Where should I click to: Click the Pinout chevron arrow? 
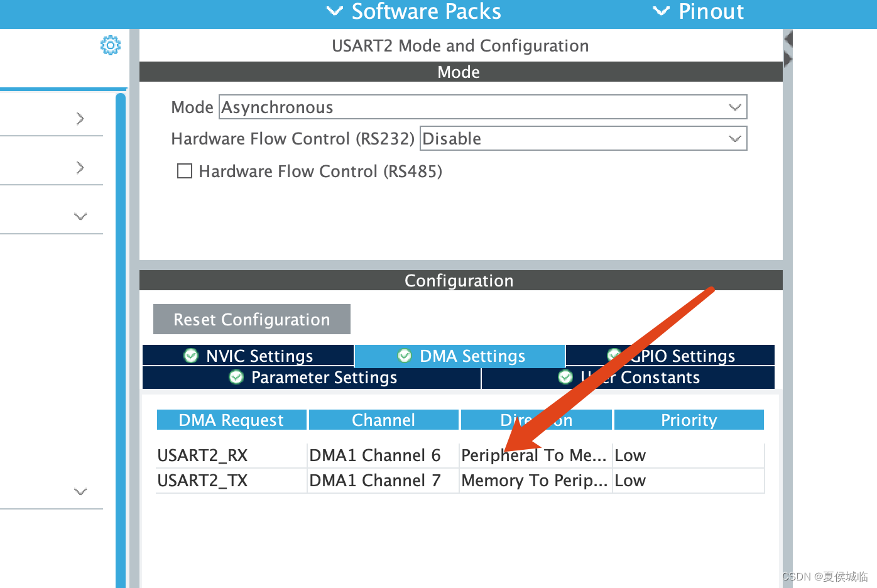(x=662, y=11)
